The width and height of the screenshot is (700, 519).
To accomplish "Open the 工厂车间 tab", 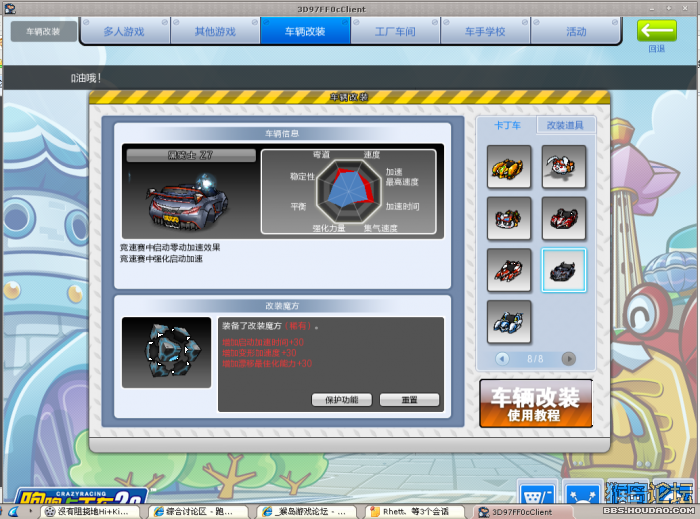I will click(395, 31).
